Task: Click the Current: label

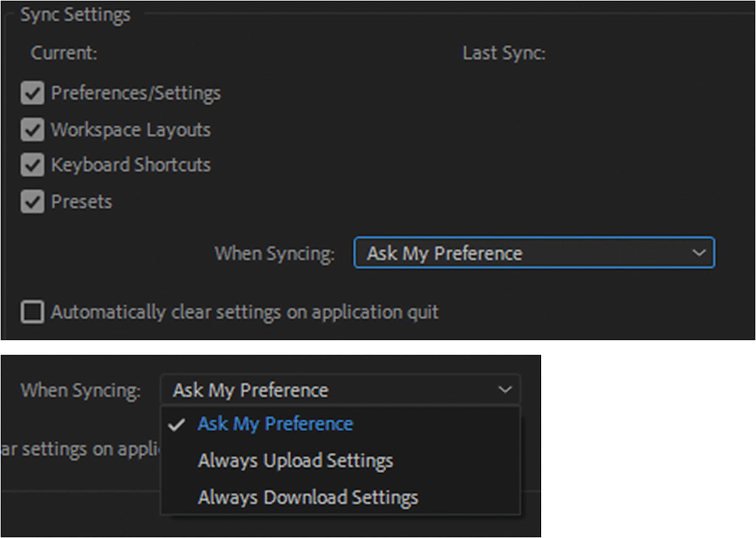Action: pos(63,53)
